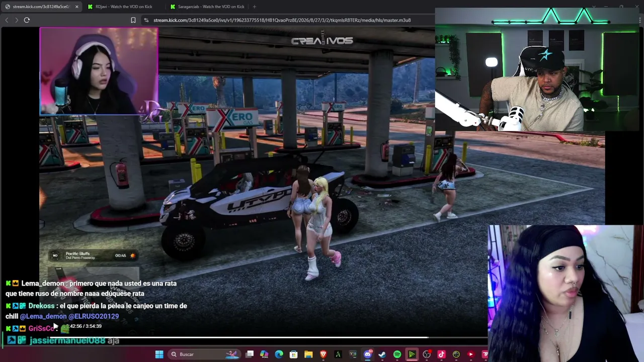Click the Pacific Bluffs location label
Image resolution: width=644 pixels, height=362 pixels.
tap(77, 254)
